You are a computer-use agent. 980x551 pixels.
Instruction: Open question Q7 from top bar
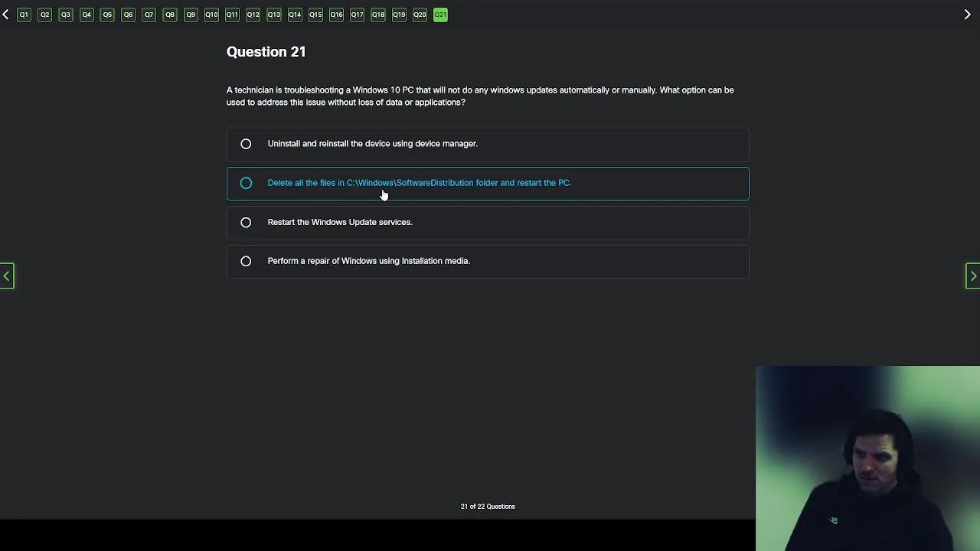click(149, 15)
